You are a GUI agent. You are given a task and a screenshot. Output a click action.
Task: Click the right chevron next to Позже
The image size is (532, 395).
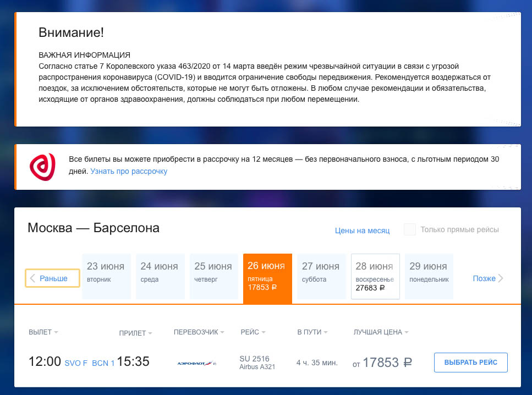pyautogui.click(x=501, y=278)
